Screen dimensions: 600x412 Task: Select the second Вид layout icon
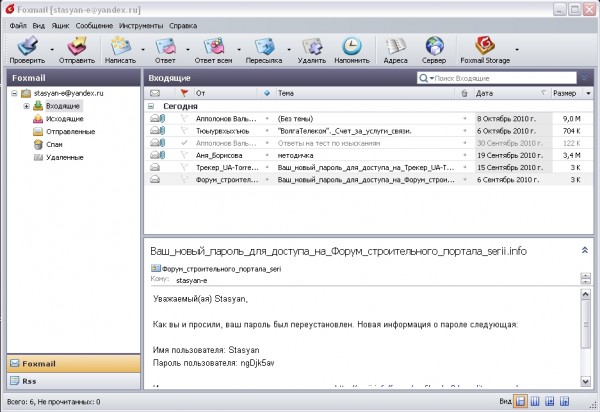tap(535, 401)
